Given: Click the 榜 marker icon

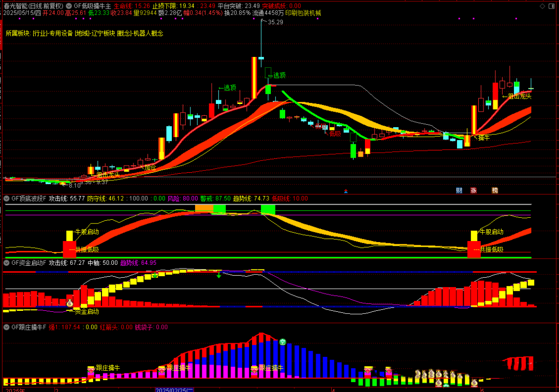Looking at the screenshot, I should click(495, 190).
